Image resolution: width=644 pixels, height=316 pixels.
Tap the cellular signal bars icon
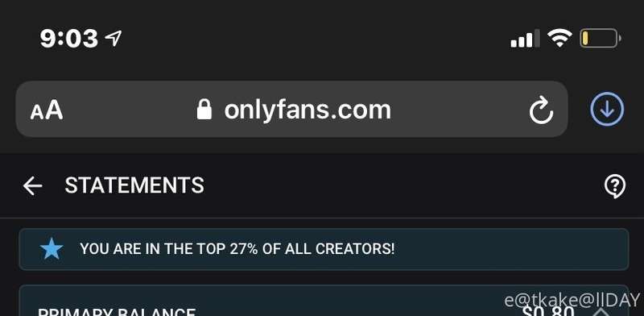(x=525, y=39)
